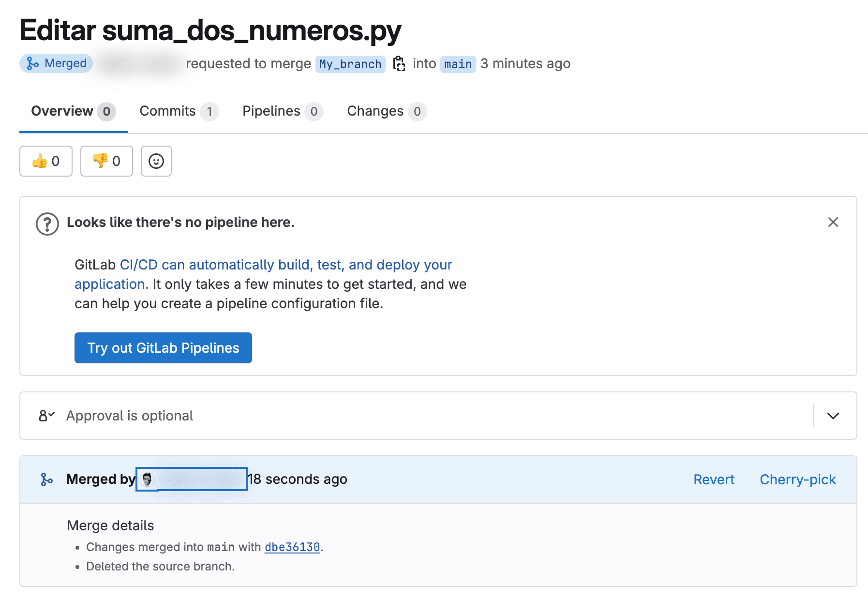Click the question mark icon in the pipeline notice
Screen dimensions: 868x598
46,223
